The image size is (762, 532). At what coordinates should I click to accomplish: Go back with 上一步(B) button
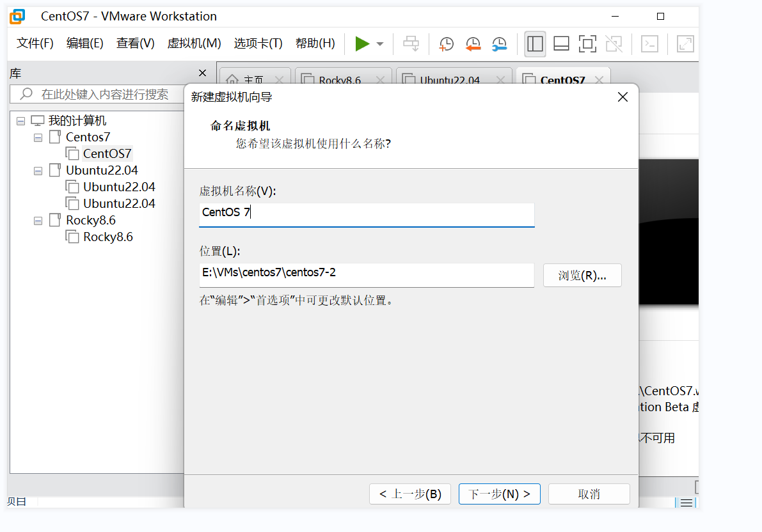coord(410,494)
